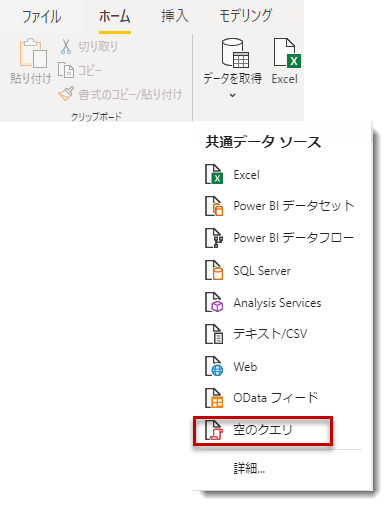
Task: Click the Power BI データセット icon
Action: tap(214, 206)
